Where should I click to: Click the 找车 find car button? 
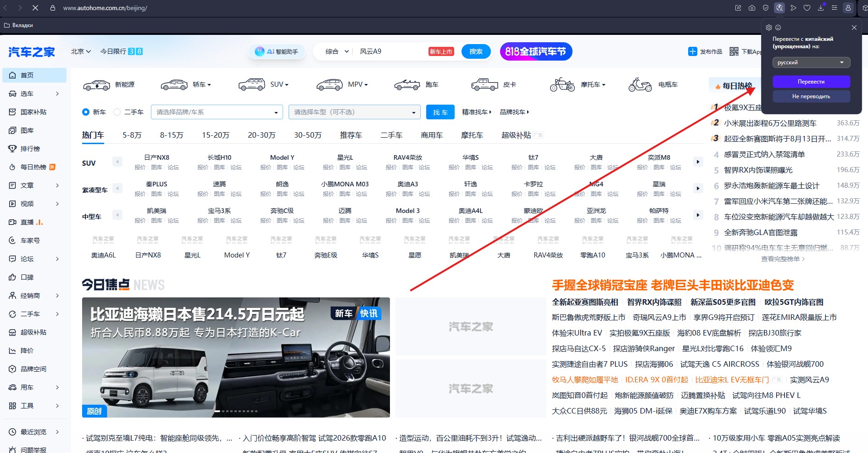point(440,112)
